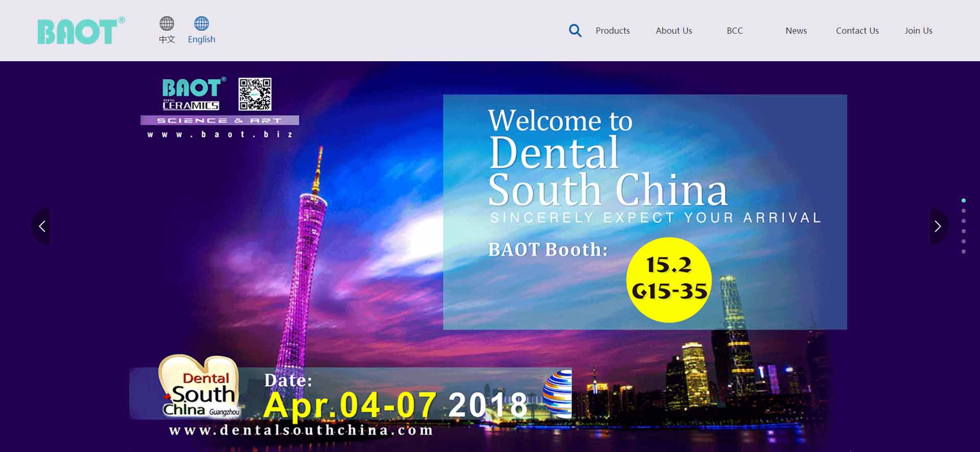Go to the About Us page
Image resolution: width=980 pixels, height=452 pixels.
point(674,31)
